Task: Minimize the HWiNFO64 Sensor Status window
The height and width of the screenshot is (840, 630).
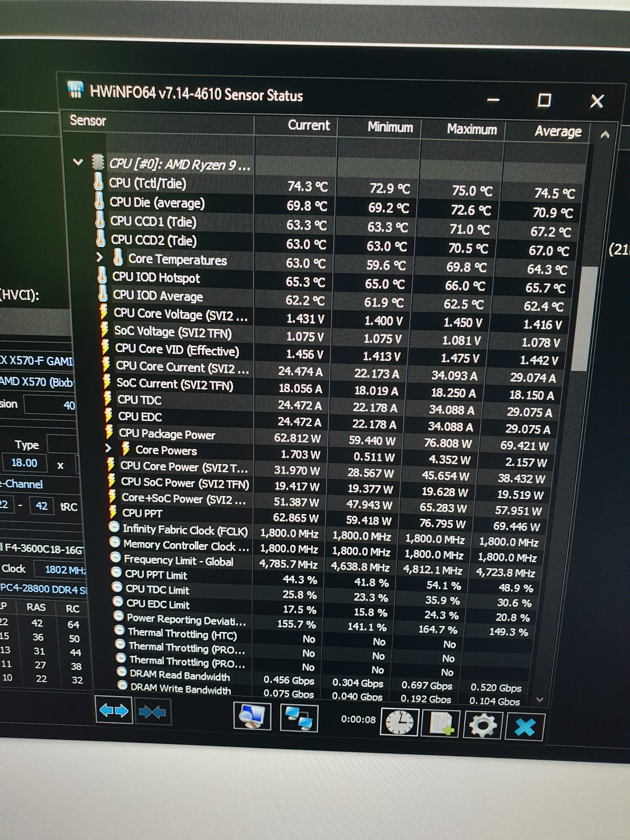Action: click(493, 100)
